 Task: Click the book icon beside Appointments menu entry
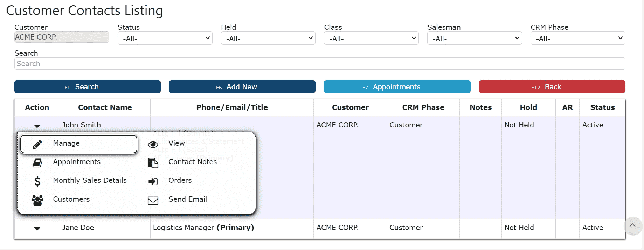[x=37, y=163]
